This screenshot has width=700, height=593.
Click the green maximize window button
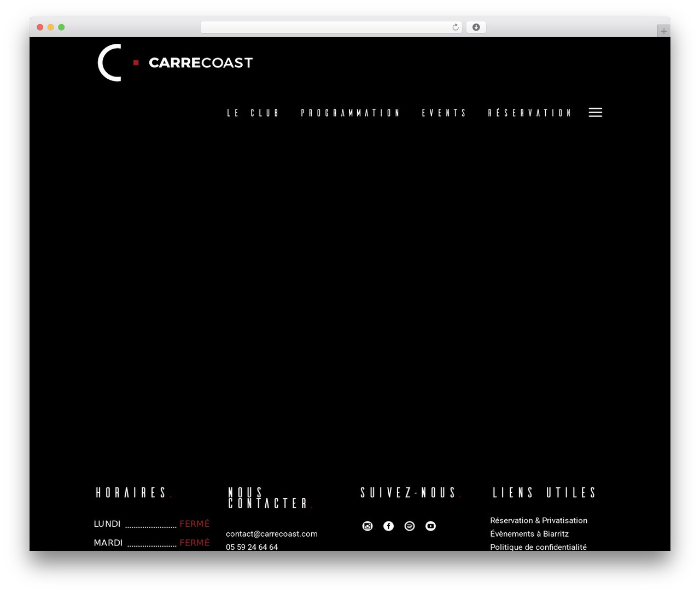click(x=61, y=27)
